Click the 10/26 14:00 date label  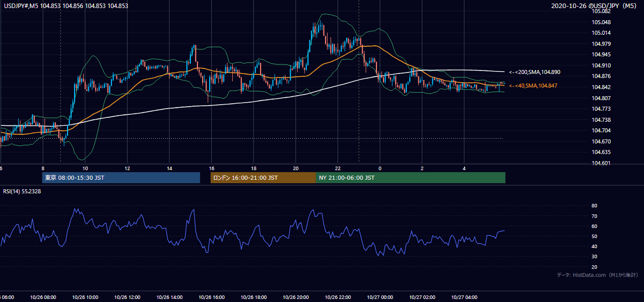point(169,297)
